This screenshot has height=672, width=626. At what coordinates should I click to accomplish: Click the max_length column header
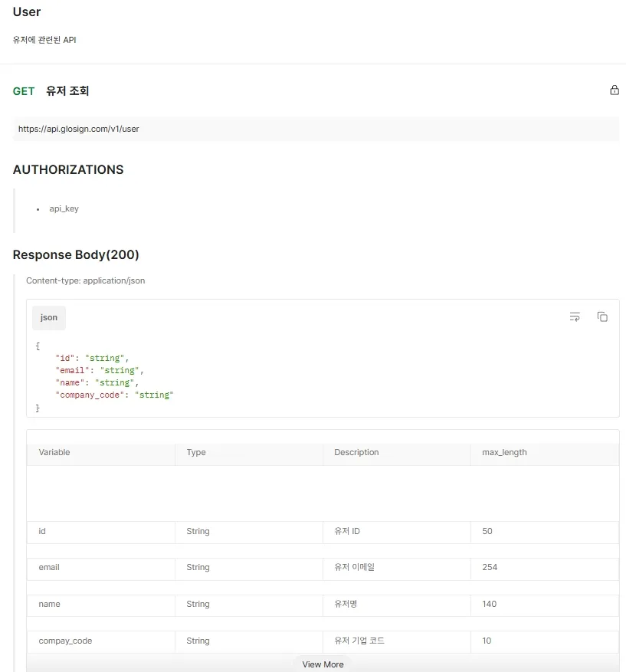(504, 452)
